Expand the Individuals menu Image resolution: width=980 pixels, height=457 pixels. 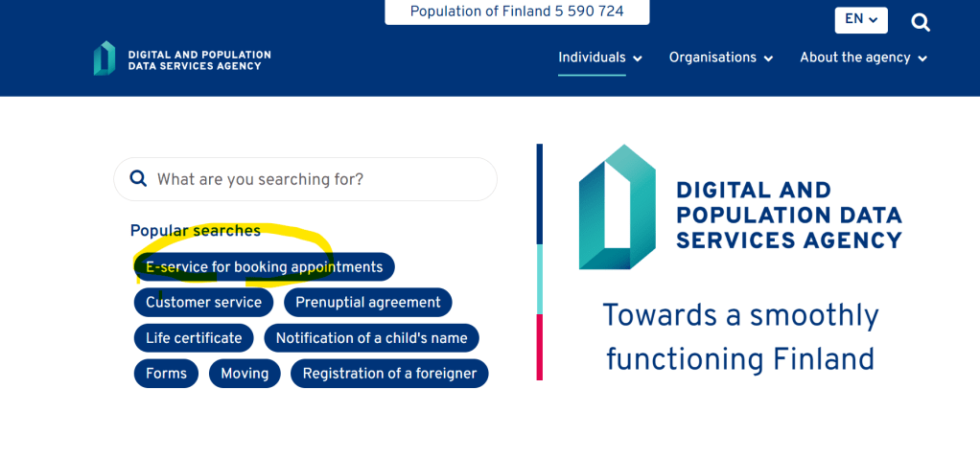pos(600,57)
